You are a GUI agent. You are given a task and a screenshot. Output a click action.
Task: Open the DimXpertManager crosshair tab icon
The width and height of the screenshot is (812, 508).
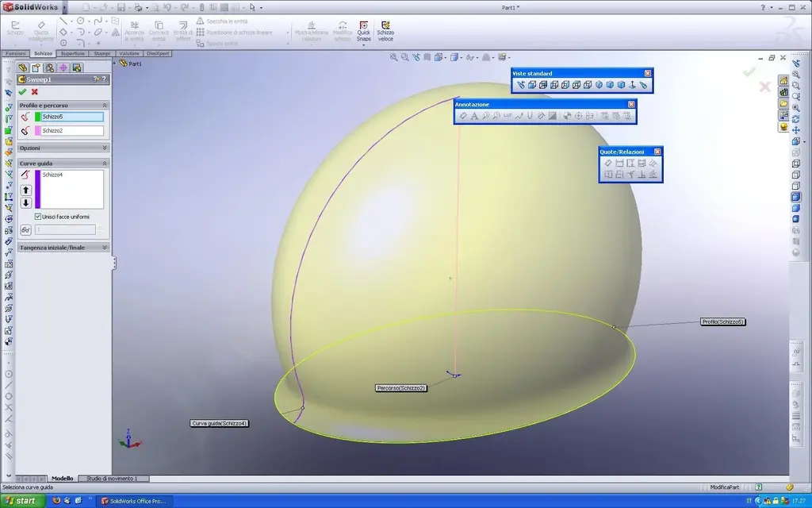point(63,68)
